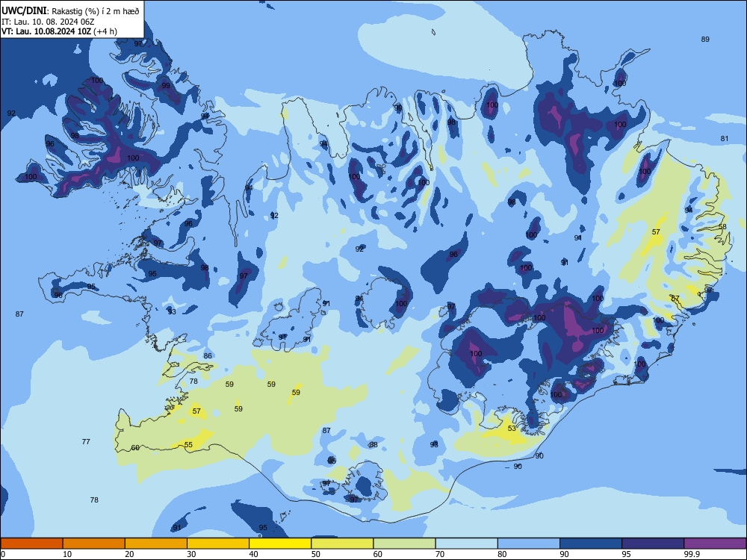
Task: Click the legend tick label '0'
Action: click(x=2, y=554)
